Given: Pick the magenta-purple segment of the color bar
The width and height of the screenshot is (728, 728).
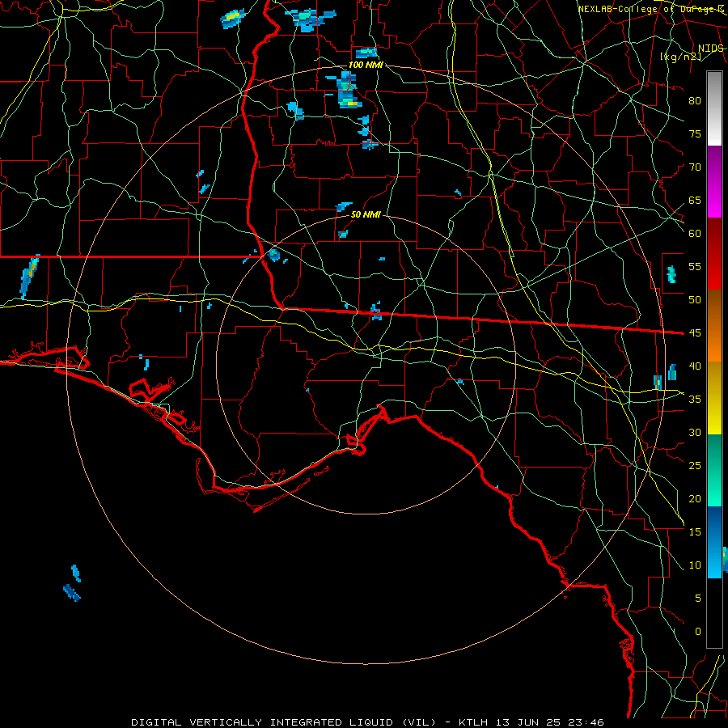Looking at the screenshot, I should point(714,181).
